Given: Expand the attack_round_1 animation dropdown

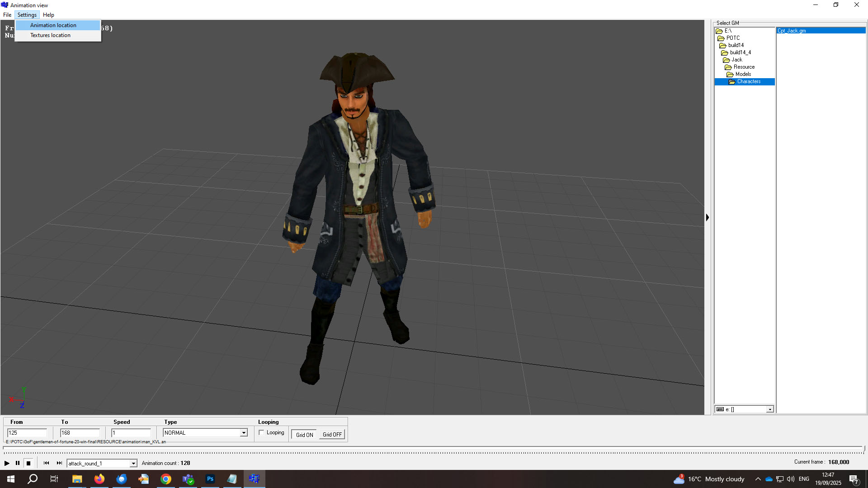Looking at the screenshot, I should pyautogui.click(x=133, y=464).
